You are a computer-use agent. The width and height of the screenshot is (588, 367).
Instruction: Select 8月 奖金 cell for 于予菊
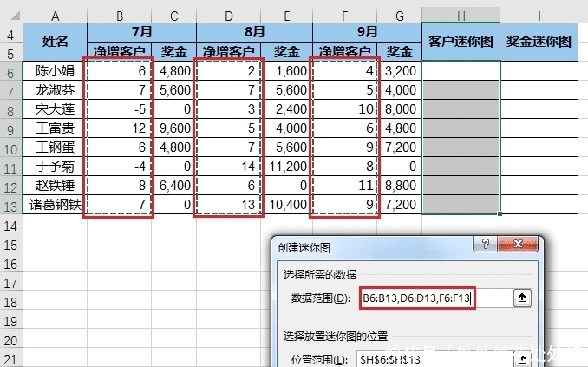point(287,167)
